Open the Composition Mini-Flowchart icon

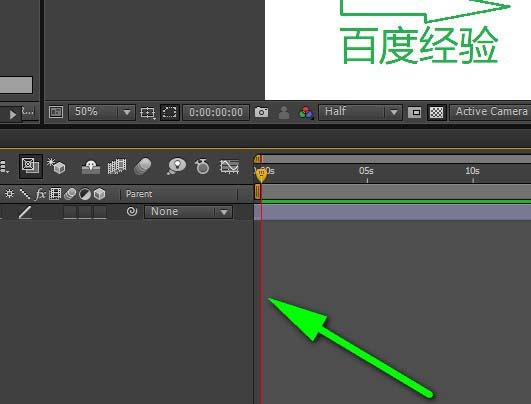coord(31,166)
